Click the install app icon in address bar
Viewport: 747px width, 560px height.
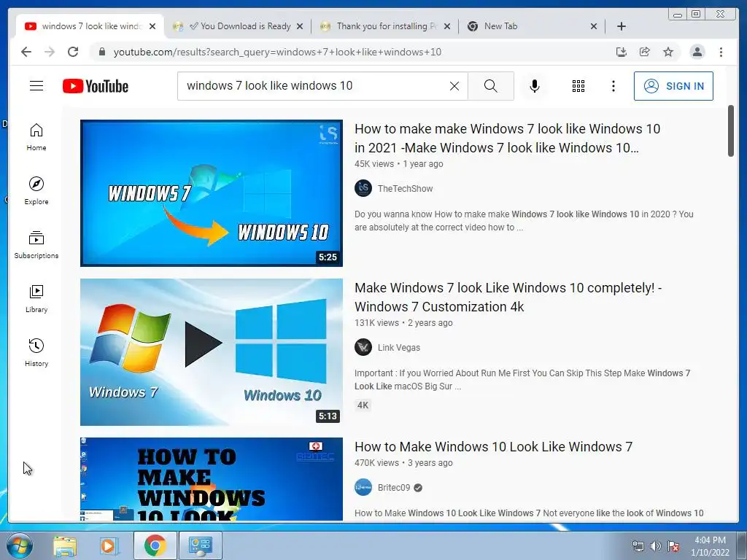tap(622, 52)
